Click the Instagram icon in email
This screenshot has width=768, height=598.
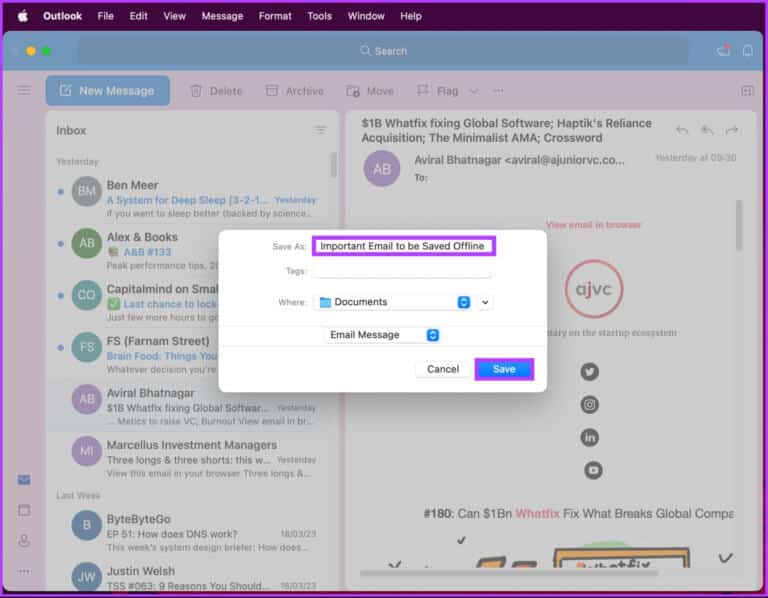[x=589, y=405]
